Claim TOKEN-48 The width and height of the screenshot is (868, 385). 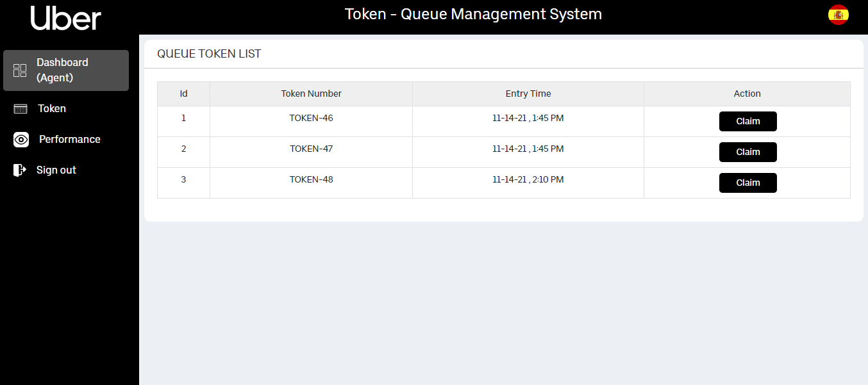click(x=747, y=183)
